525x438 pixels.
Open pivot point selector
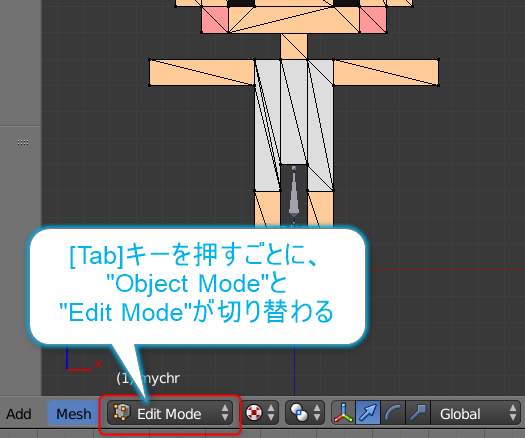tap(305, 413)
